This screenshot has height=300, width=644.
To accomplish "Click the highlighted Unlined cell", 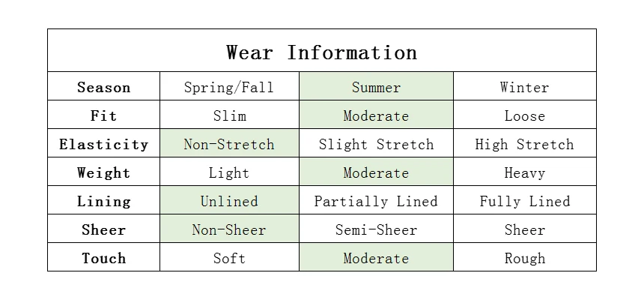I will (229, 199).
